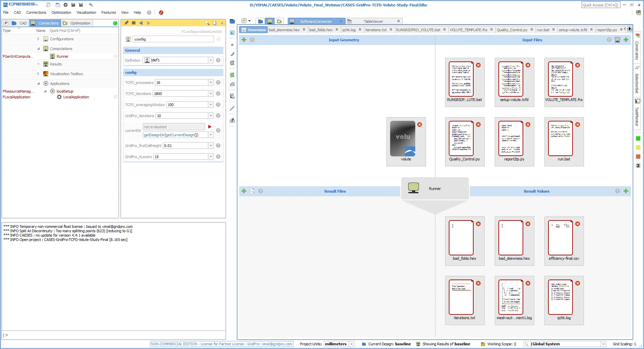Click the green status indicator square
Viewport: 644px width, 349px height.
click(x=638, y=139)
